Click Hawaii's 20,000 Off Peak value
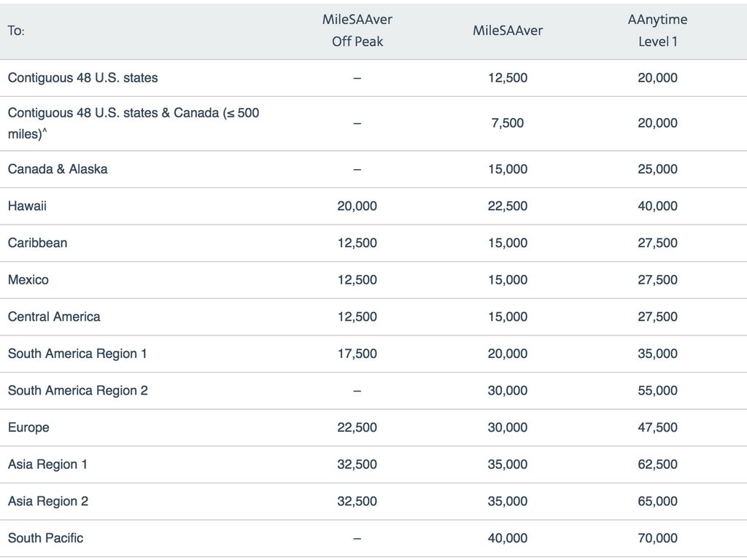747x560 pixels. 357,206
